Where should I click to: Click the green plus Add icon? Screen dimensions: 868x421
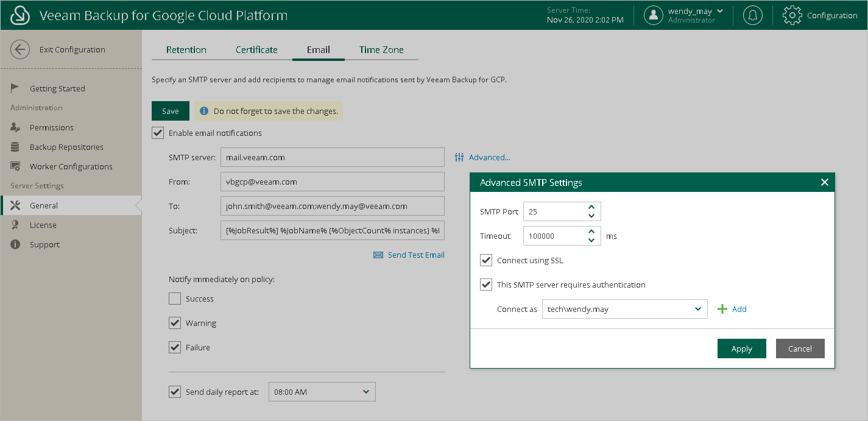click(x=722, y=309)
